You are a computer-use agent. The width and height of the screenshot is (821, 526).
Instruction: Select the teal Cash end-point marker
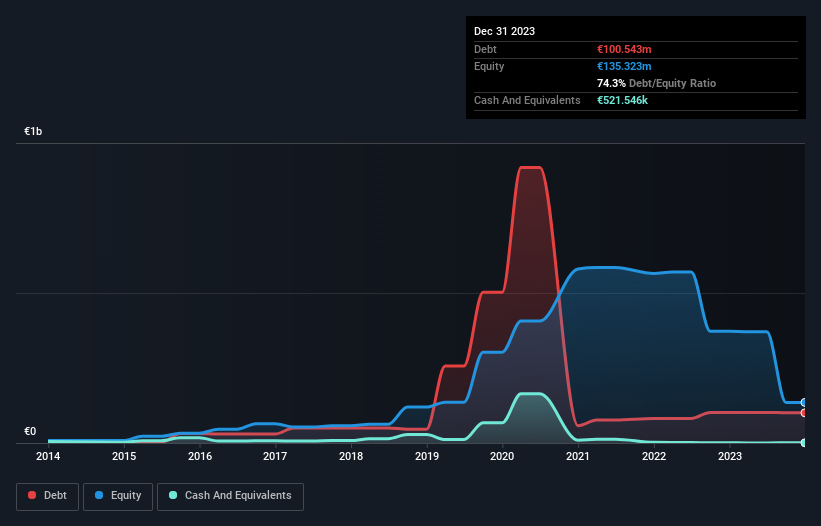pyautogui.click(x=804, y=443)
